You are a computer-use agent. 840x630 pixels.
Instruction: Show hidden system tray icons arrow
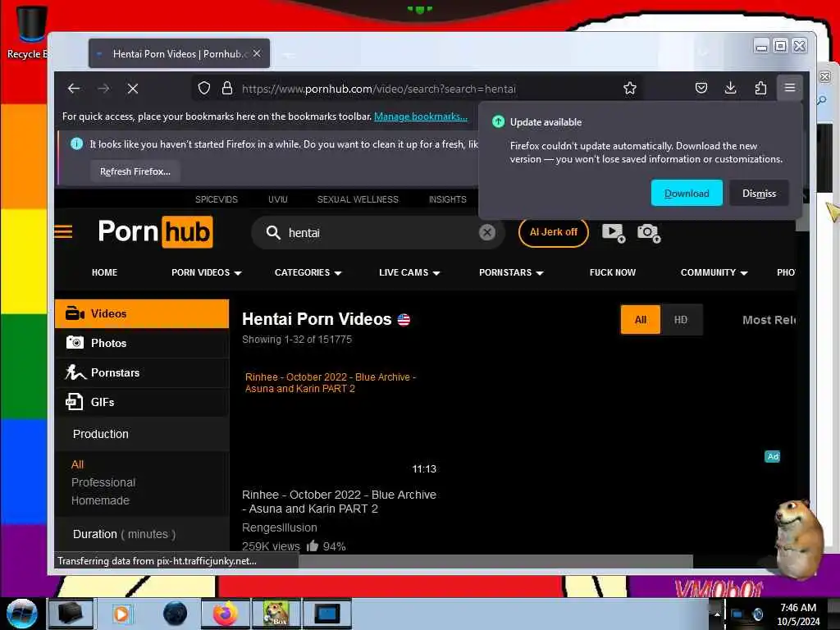point(717,614)
